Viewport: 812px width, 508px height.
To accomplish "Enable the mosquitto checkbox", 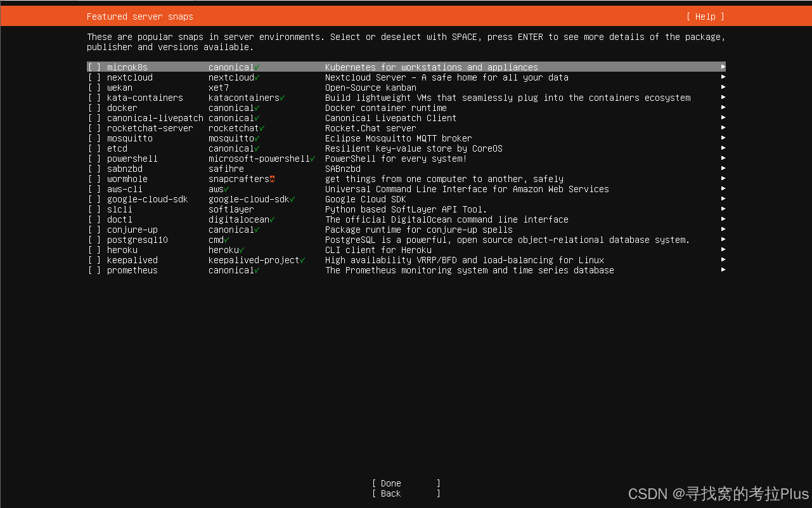I will [x=94, y=138].
